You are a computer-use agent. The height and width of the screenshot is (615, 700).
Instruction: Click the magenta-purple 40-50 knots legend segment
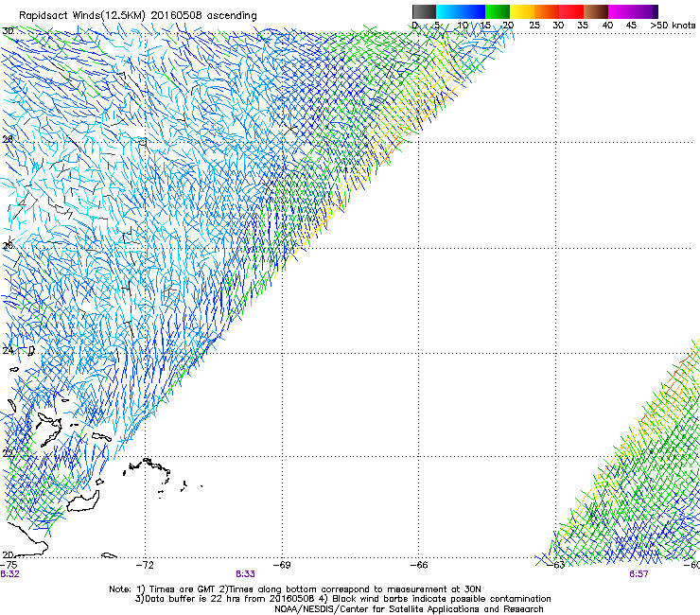[633, 11]
